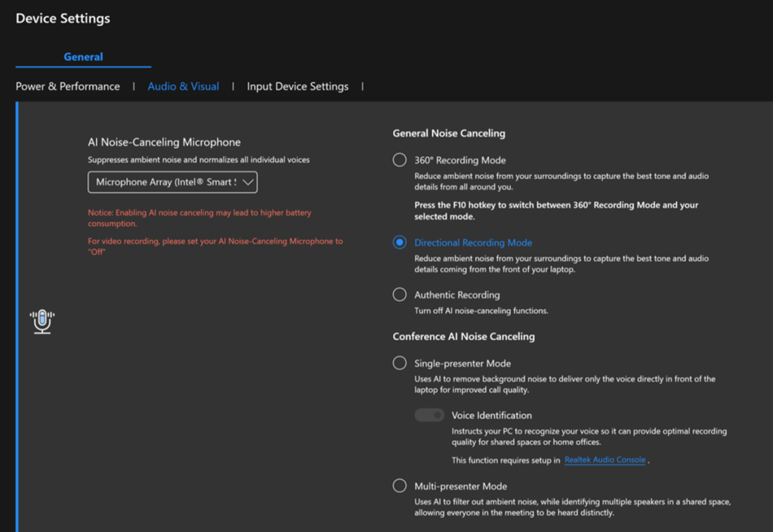The width and height of the screenshot is (773, 532).
Task: Toggle the Voice Identification switch
Action: (x=429, y=415)
